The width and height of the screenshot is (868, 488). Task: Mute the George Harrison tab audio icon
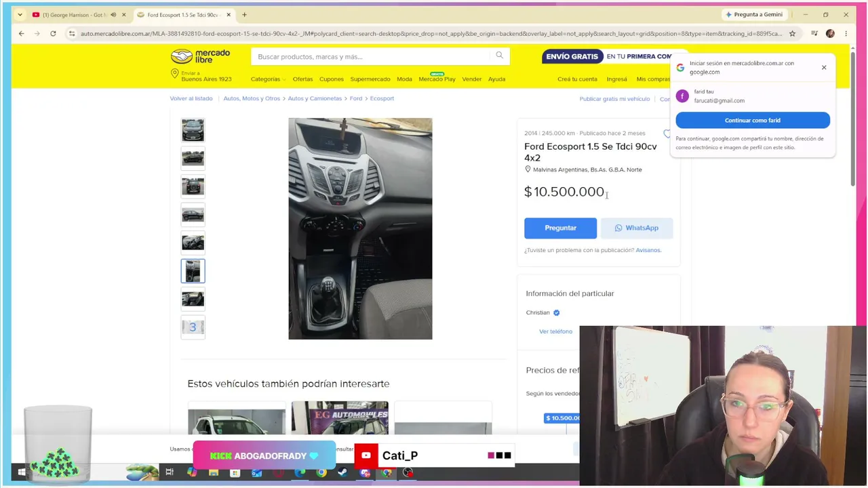113,15
